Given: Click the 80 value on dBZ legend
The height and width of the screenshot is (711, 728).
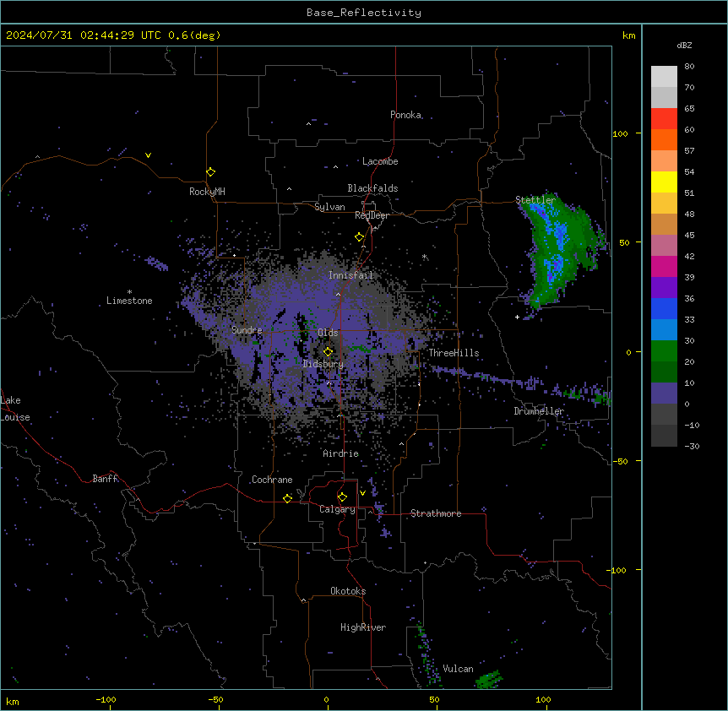Looking at the screenshot, I should tap(689, 67).
